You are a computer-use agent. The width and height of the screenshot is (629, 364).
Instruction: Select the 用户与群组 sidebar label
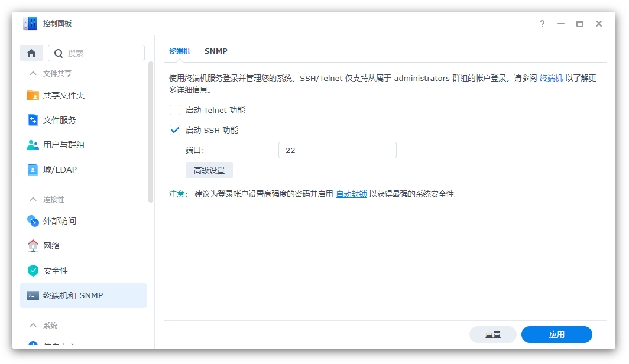click(64, 145)
